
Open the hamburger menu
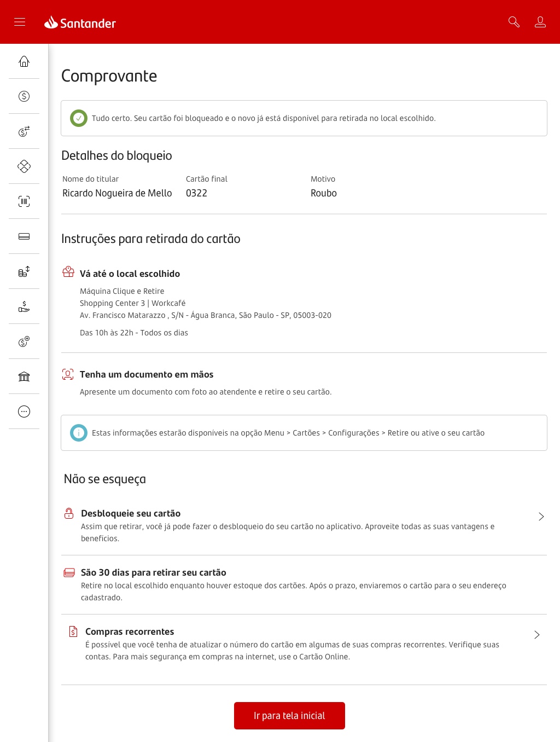click(x=20, y=22)
